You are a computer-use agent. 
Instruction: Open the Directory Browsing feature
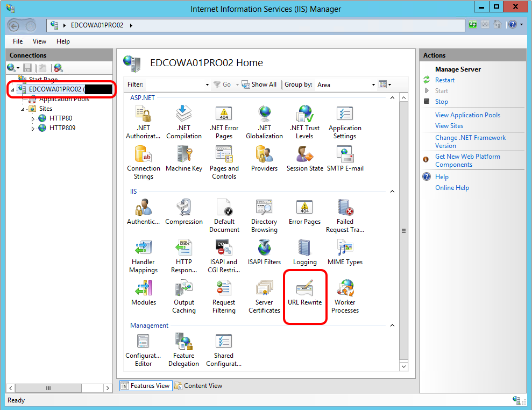tap(264, 215)
